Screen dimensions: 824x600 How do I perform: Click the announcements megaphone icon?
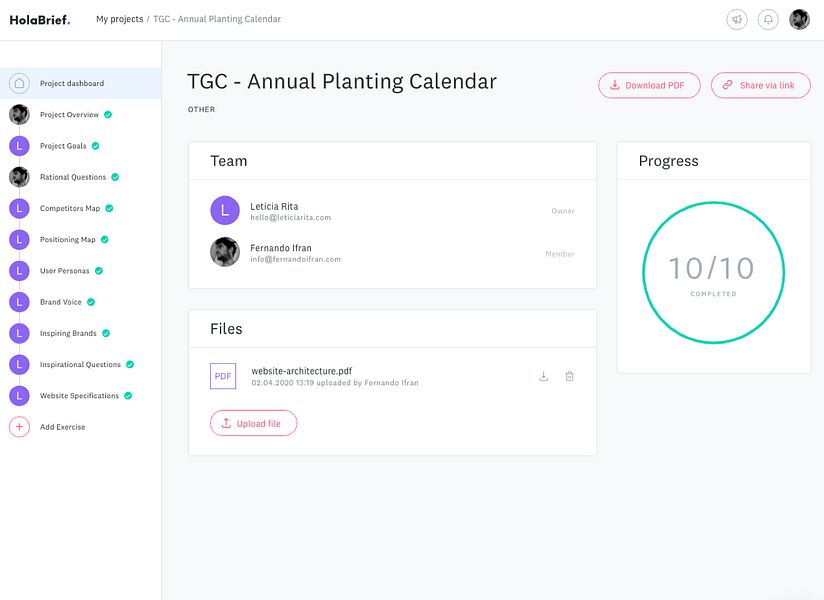pos(737,19)
